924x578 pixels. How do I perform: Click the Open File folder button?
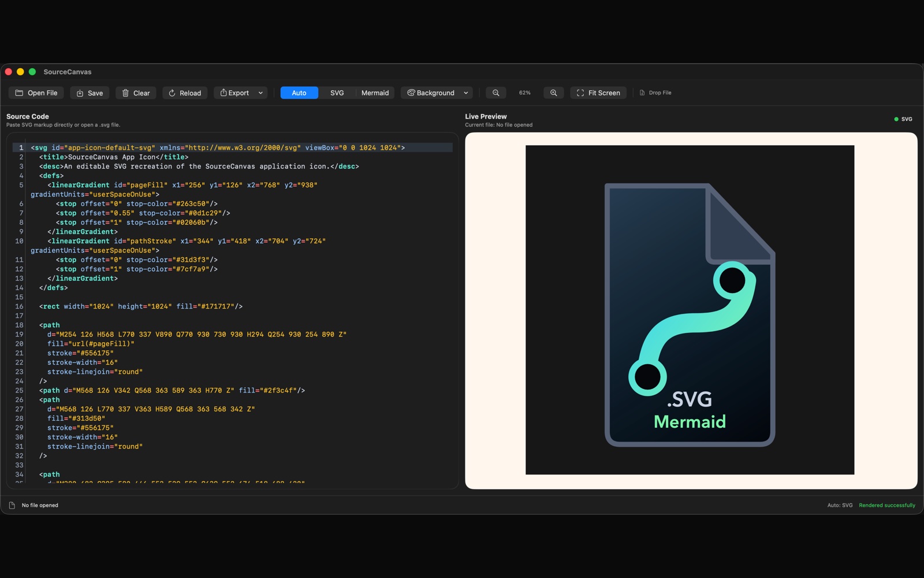pyautogui.click(x=36, y=92)
